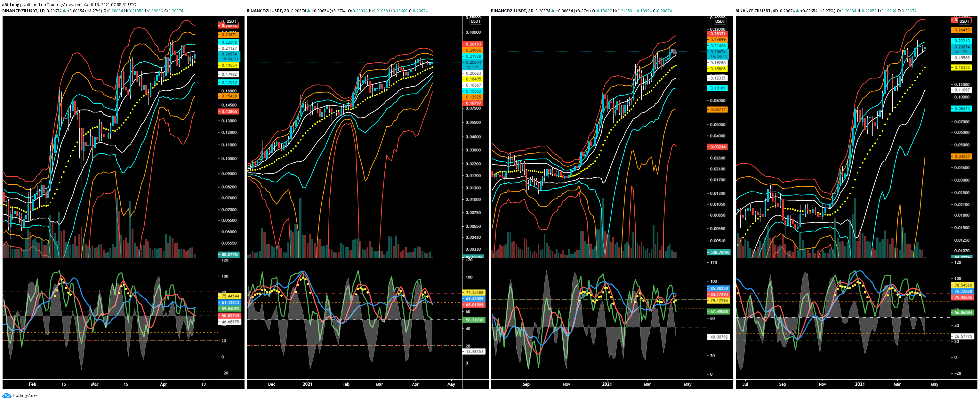Click the 46.68975 white oscillator value
Viewport: 980px width, 402px height.
pos(230,322)
